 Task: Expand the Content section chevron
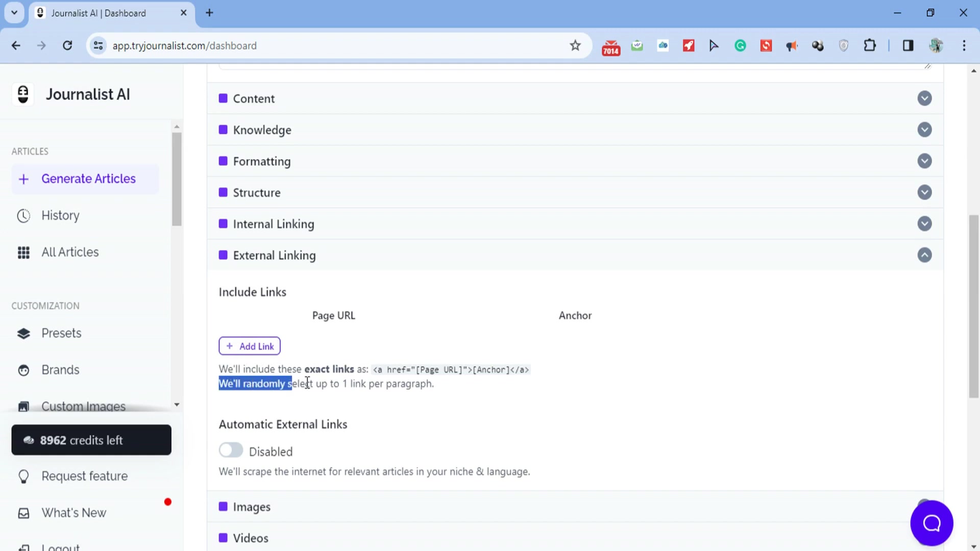point(924,98)
